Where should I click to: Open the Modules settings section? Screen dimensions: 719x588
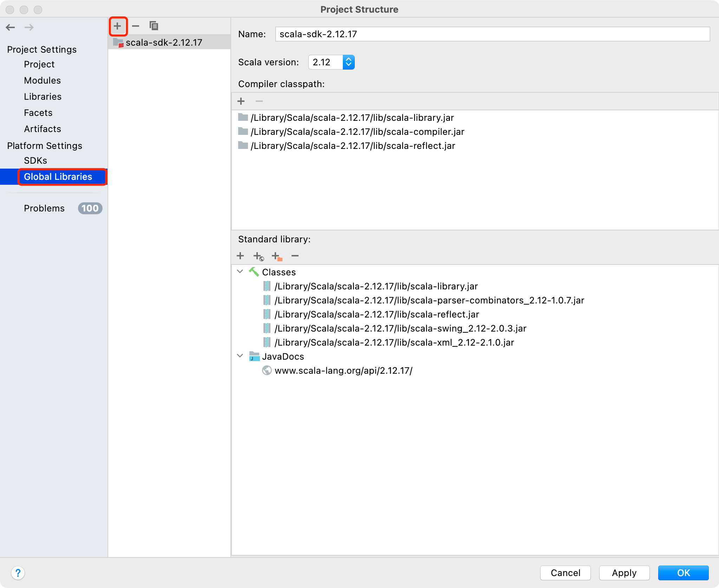pyautogui.click(x=42, y=80)
